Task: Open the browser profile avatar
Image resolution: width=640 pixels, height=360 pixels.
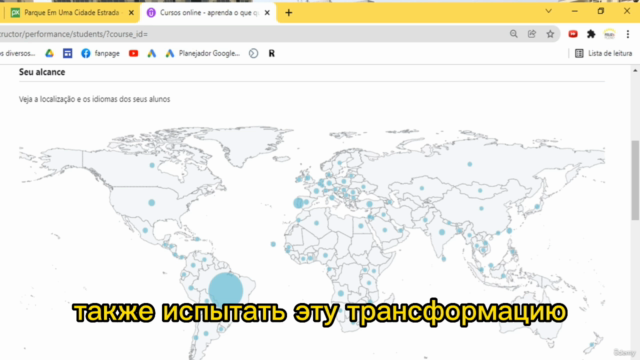Action: [609, 34]
